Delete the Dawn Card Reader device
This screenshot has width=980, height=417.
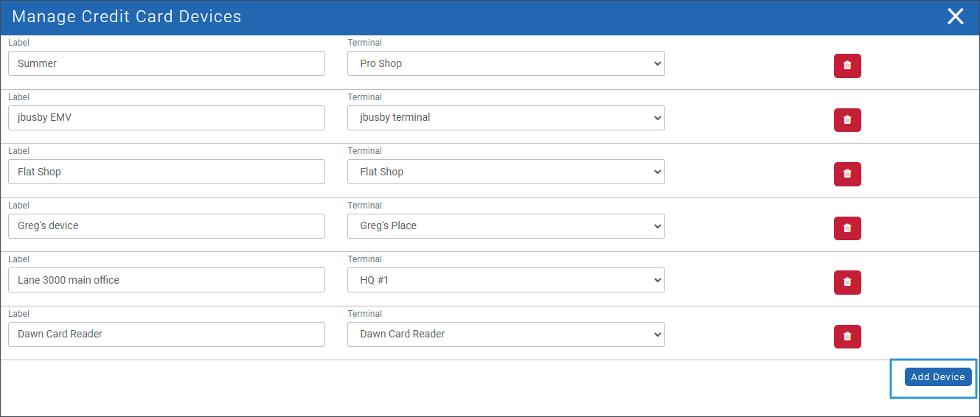847,337
